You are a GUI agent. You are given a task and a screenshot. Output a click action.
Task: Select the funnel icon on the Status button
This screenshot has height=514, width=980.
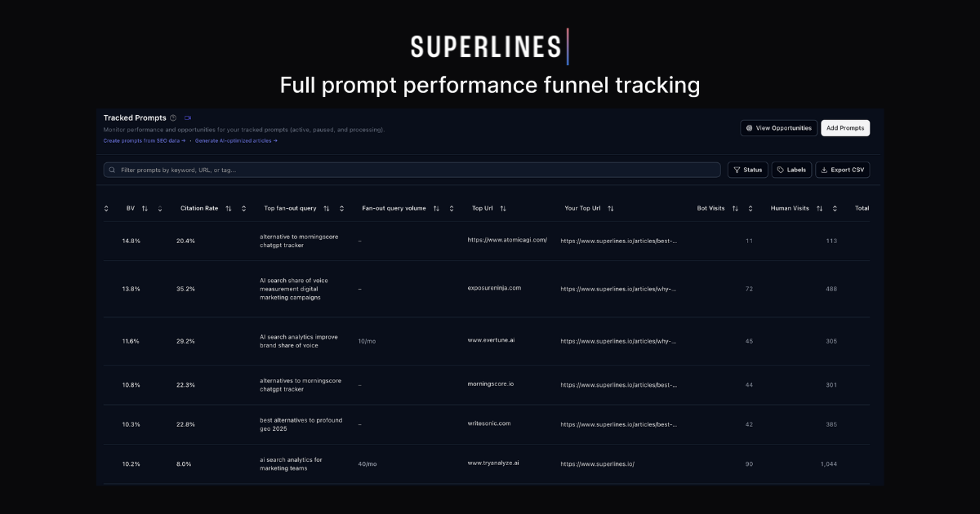(x=737, y=170)
